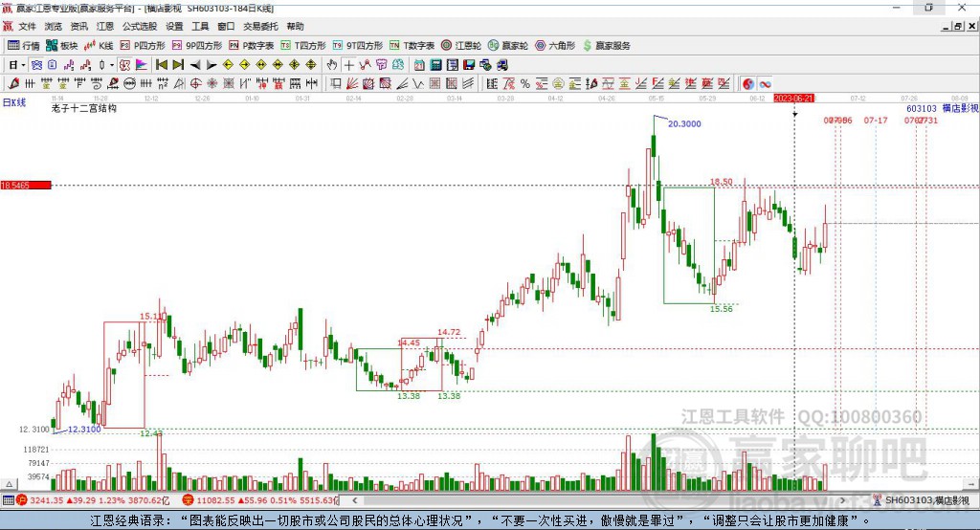
Task: Jump to last bar with skip-forward icon
Action: (178, 65)
